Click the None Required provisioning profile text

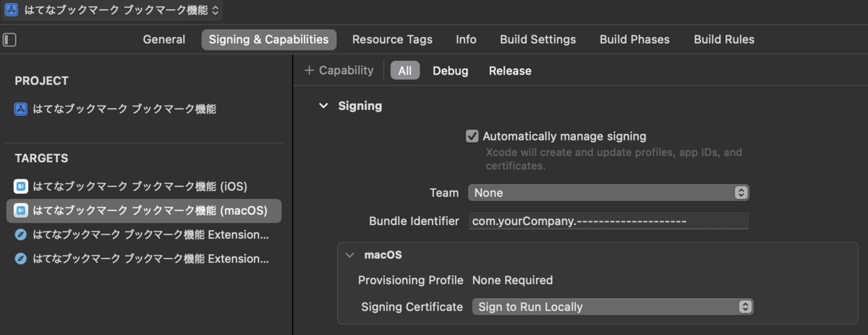coord(512,280)
